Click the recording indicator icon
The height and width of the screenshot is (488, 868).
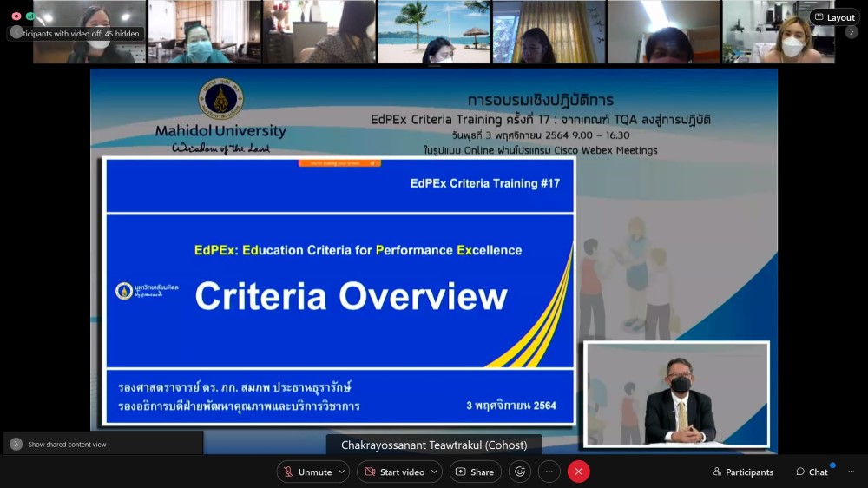tap(16, 16)
